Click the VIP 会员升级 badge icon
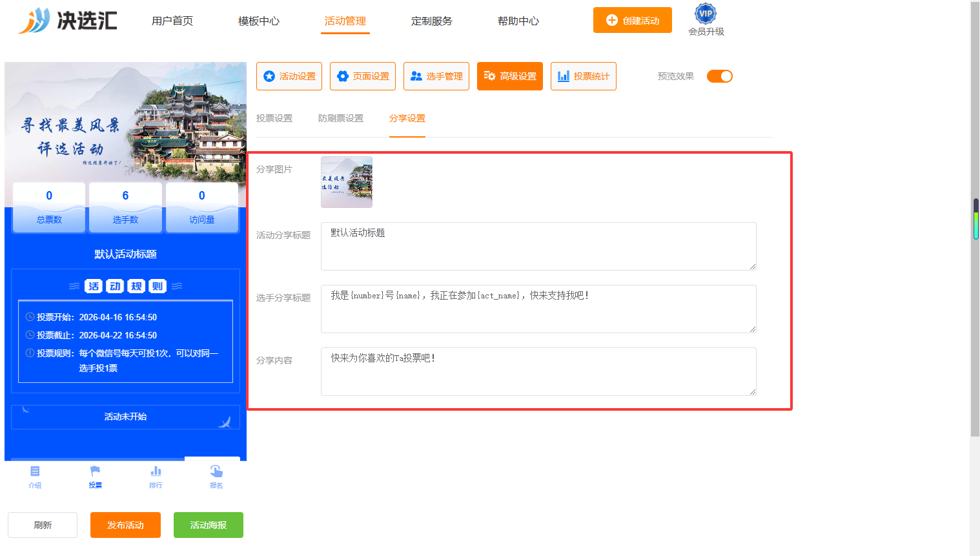 coord(706,14)
